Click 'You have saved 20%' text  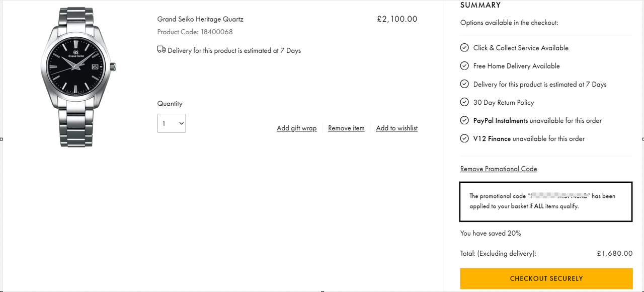491,233
